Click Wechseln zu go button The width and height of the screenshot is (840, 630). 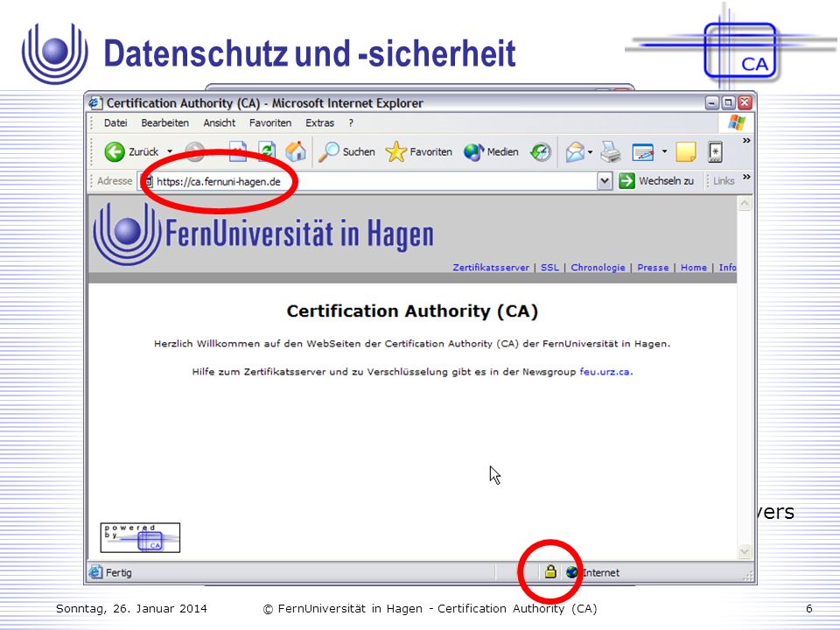[656, 181]
